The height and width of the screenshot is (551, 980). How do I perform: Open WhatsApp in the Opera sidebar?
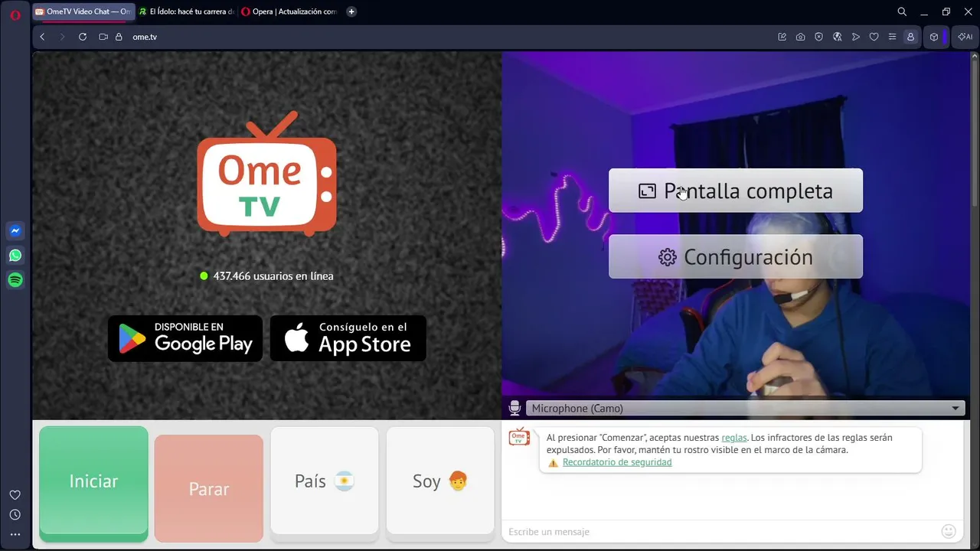15,256
